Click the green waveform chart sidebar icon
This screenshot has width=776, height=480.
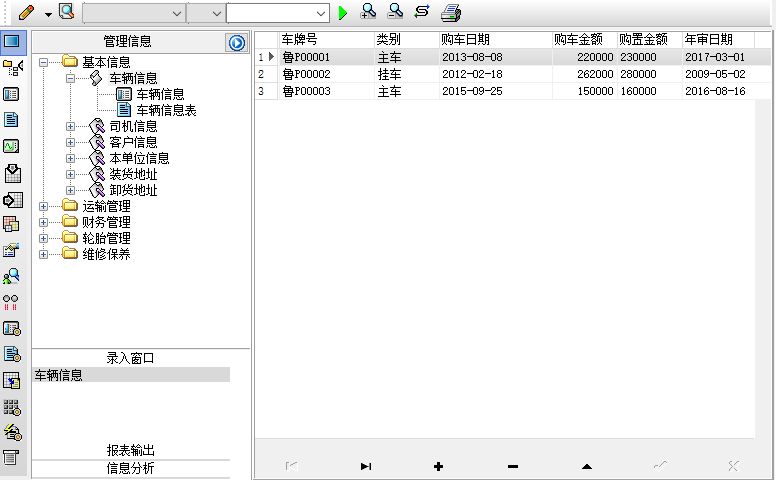tap(11, 146)
